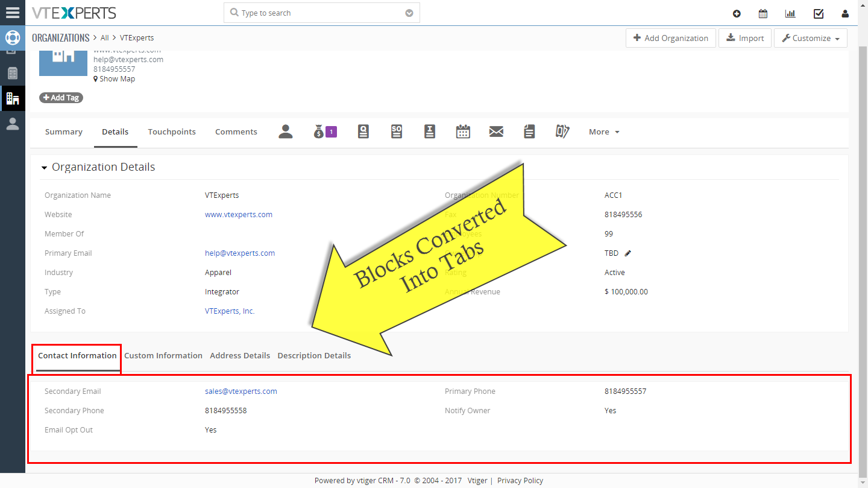Open the tasks checkbox icon in top bar
The width and height of the screenshot is (868, 488).
819,13
